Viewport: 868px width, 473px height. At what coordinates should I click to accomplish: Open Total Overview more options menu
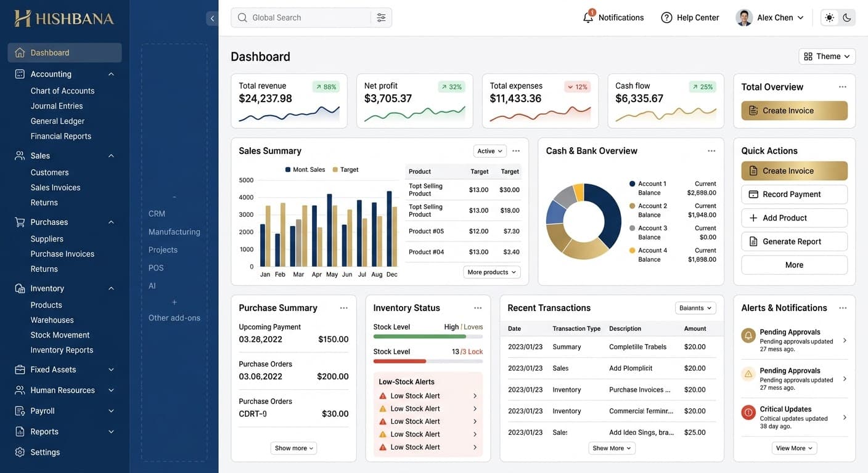tap(842, 87)
